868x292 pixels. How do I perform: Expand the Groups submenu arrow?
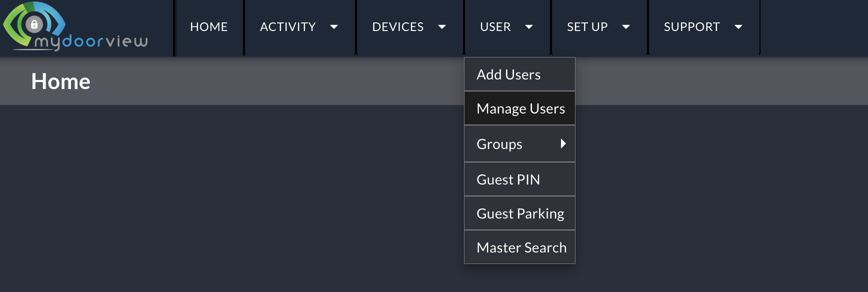coord(563,143)
